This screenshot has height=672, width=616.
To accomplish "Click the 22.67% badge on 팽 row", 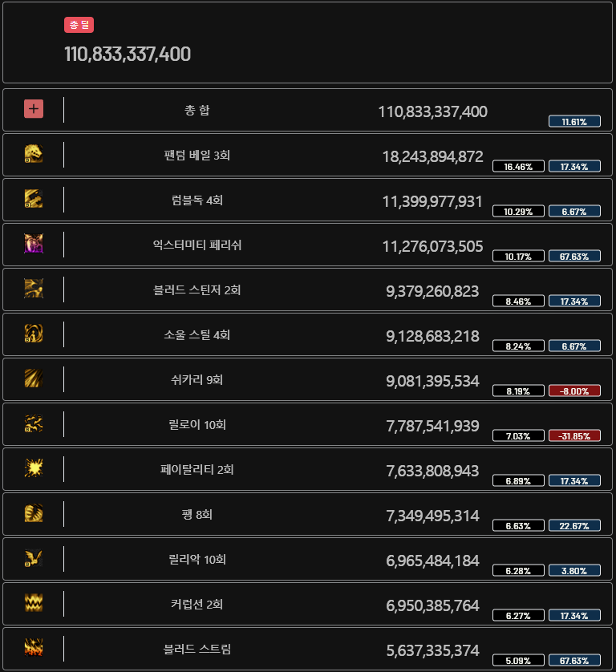I will tap(574, 525).
